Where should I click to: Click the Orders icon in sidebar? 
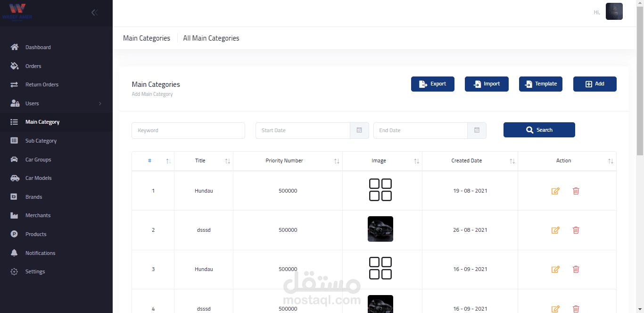pos(15,66)
